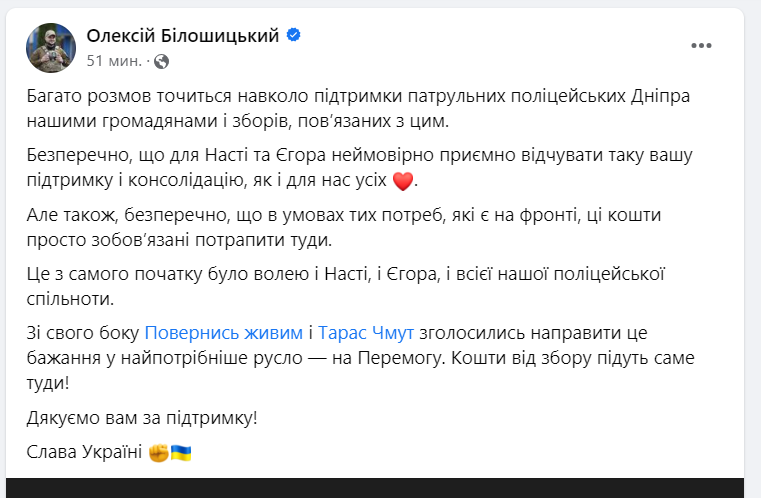Open the post options three-dot menu
Viewport: 761px width, 498px height.
[x=702, y=46]
